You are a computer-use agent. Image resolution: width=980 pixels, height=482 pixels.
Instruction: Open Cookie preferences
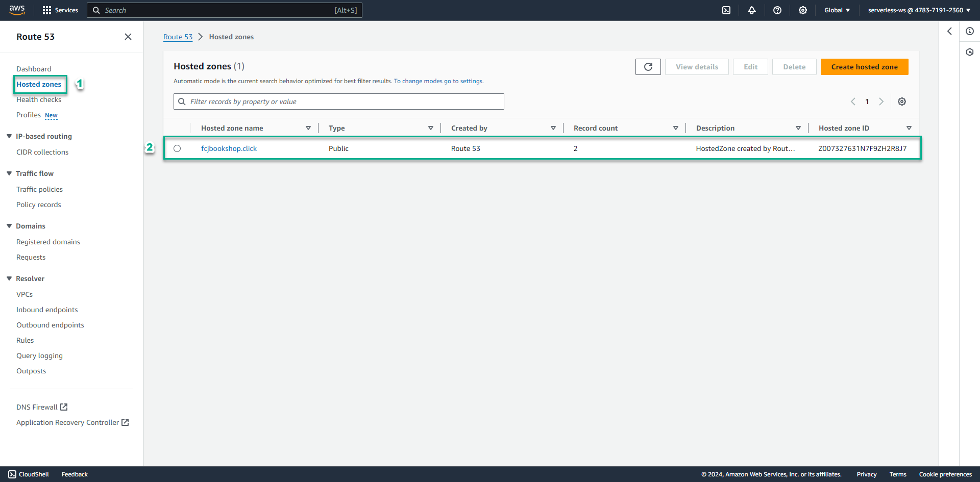tap(945, 474)
